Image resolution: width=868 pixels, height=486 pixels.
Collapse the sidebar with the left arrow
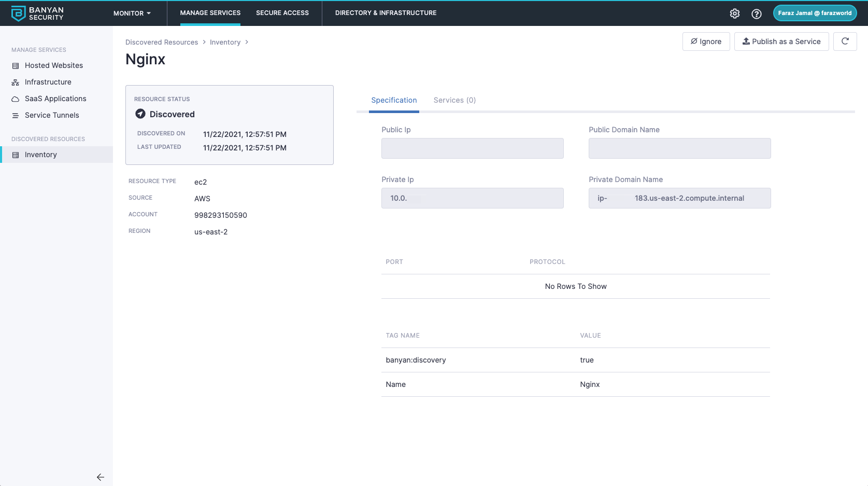click(x=101, y=477)
